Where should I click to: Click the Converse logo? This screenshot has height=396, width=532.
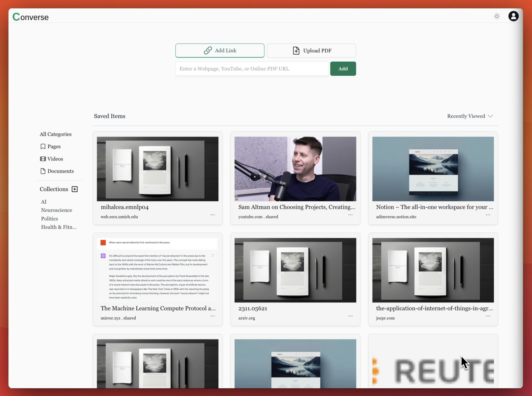(31, 17)
